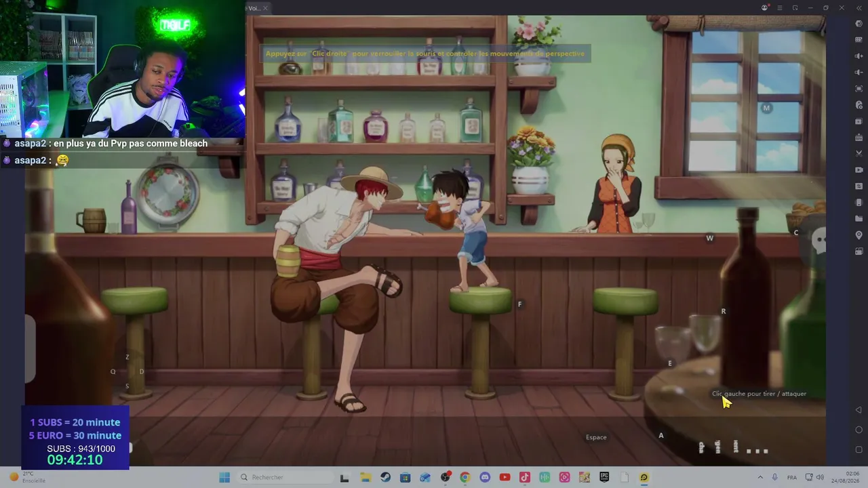Tap the Espace key overlay in game
The height and width of the screenshot is (488, 868).
click(x=596, y=437)
